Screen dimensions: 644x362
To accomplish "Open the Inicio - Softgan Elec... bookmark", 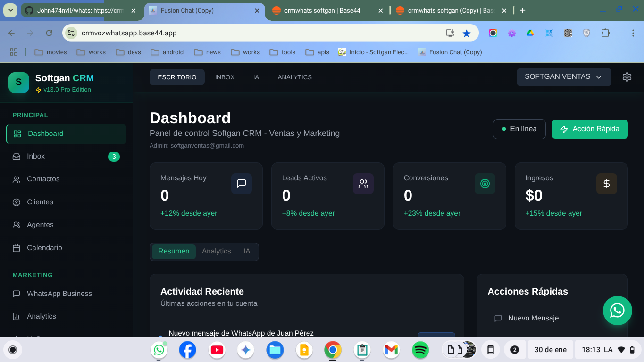I will 374,52.
